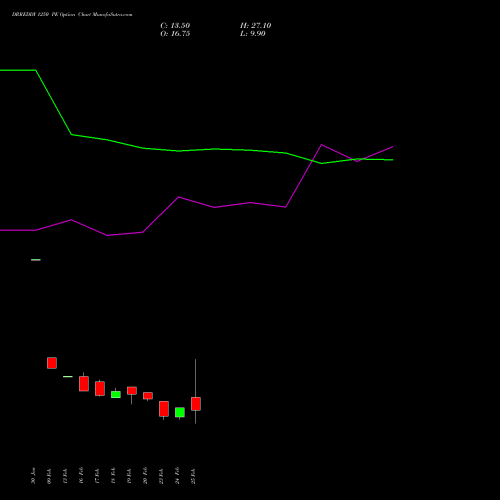Click the DRREDDY PE Options Chart title
The image size is (500, 500).
click(x=72, y=15)
